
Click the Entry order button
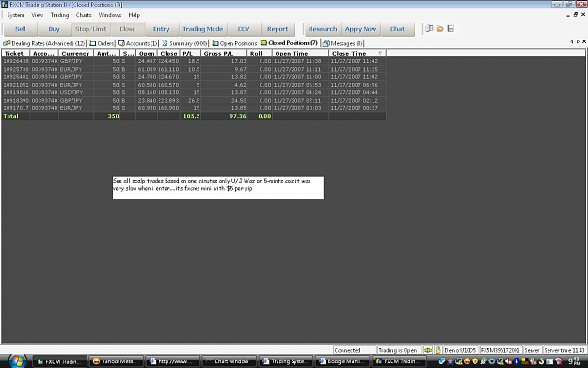(161, 29)
